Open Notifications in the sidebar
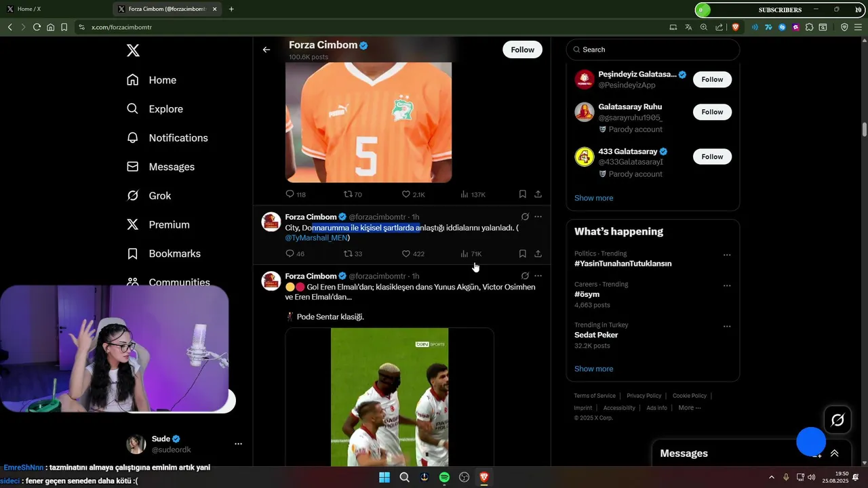The image size is (868, 488). [167, 138]
